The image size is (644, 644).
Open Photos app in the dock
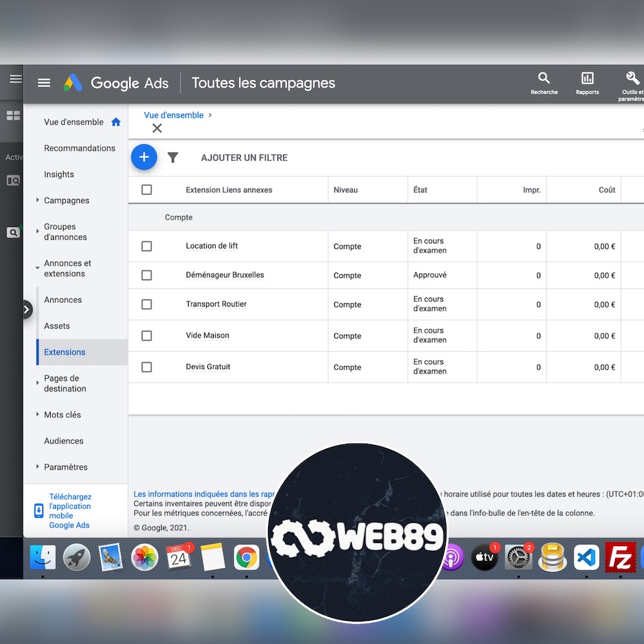(144, 557)
